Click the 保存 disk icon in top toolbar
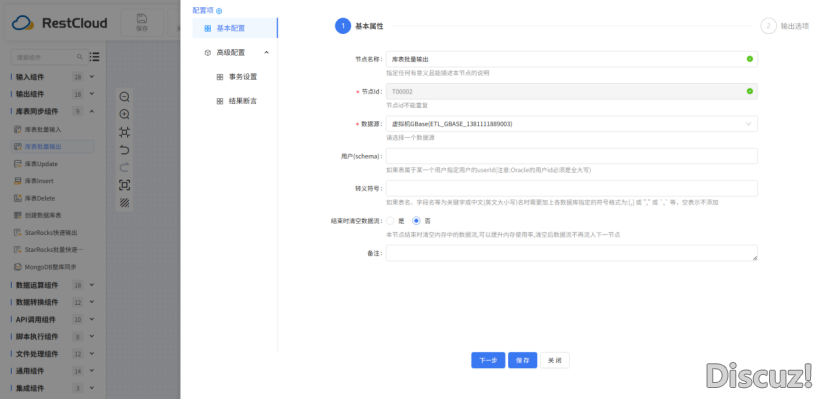Screen dimensions: 829x400 (x=142, y=18)
